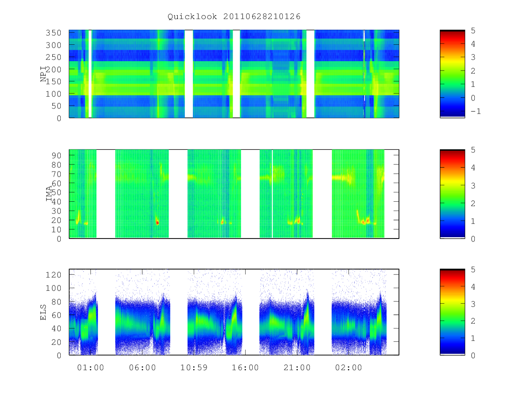Image resolution: width=532 pixels, height=399 pixels.
Task: Click the NPI y-axis tick 200
Action: click(53, 70)
